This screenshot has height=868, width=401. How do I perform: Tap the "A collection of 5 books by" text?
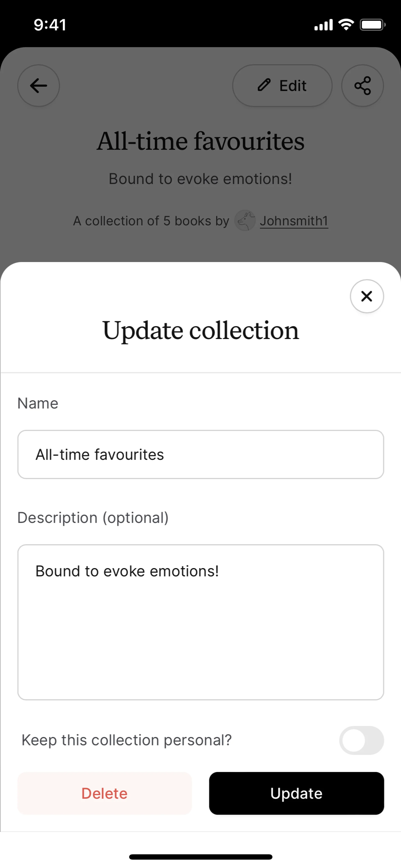[151, 221]
